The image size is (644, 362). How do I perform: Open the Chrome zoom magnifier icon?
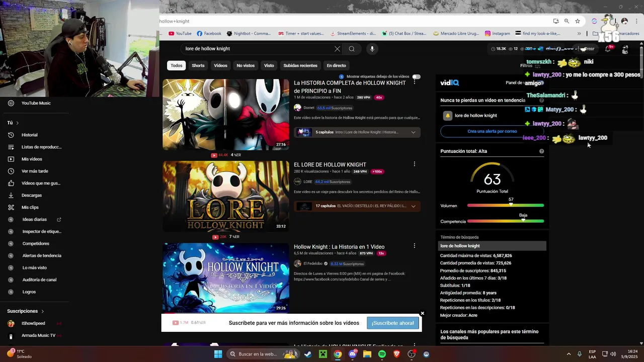tap(567, 21)
